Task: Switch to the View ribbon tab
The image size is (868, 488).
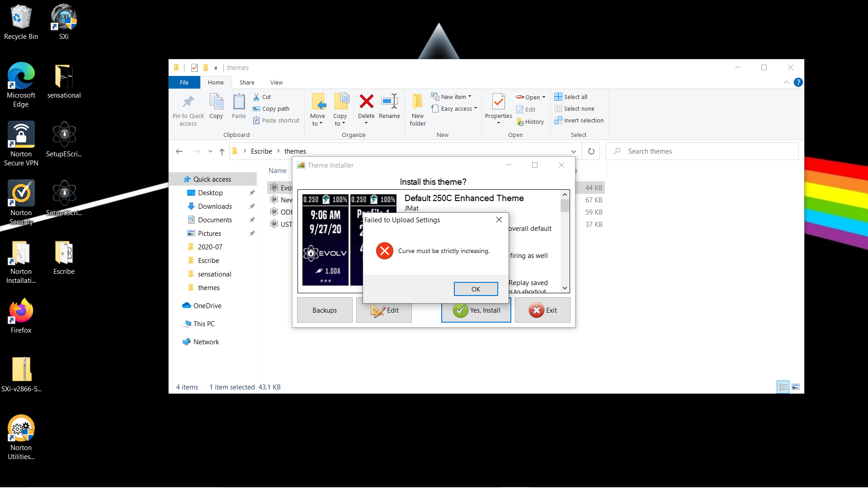Action: (276, 83)
